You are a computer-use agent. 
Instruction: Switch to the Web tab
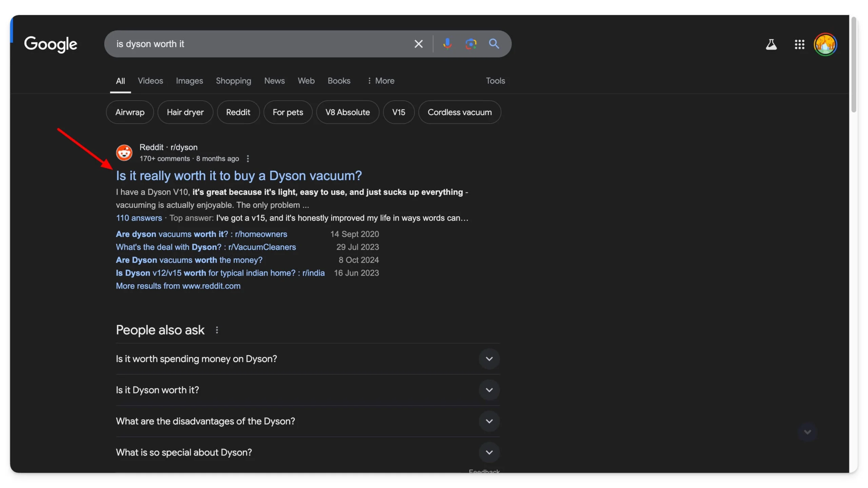pyautogui.click(x=306, y=81)
